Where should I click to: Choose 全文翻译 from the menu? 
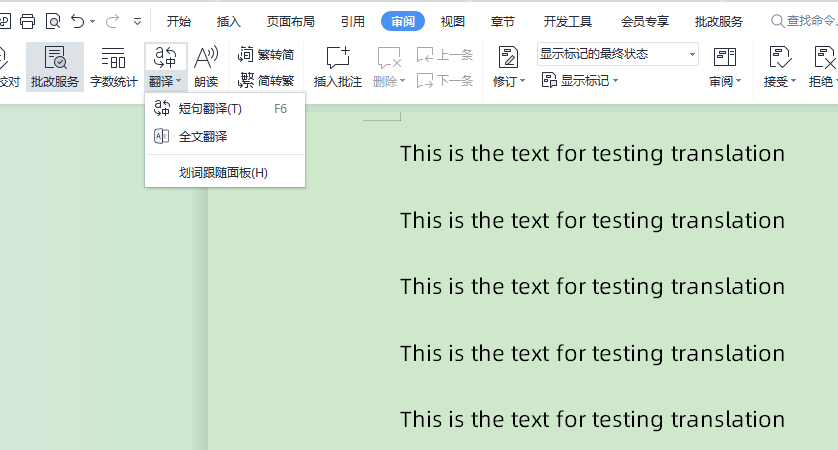tap(225, 136)
